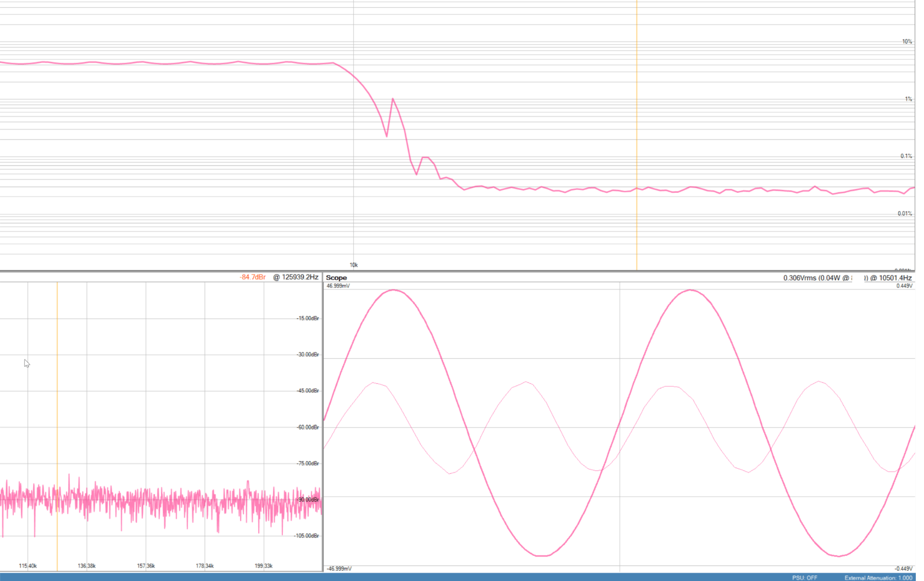Click the 46.999mV upper scale label
The image size is (924, 581).
point(338,286)
